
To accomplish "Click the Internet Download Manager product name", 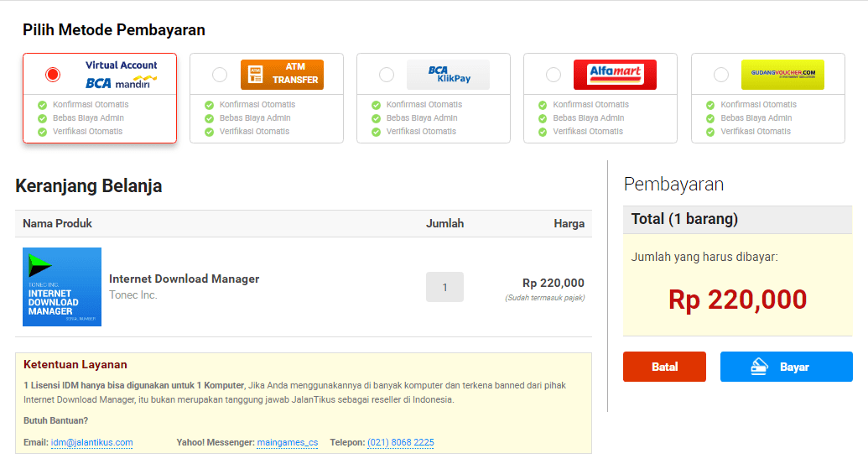I will (x=184, y=279).
